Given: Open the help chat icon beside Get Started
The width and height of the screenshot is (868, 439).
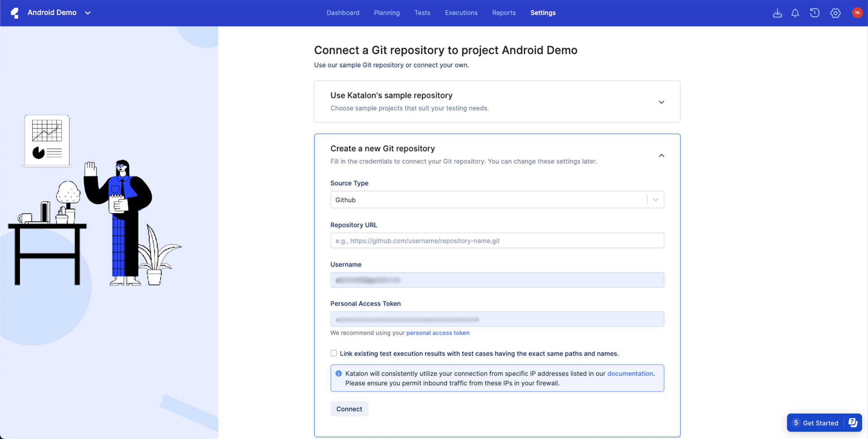Looking at the screenshot, I should point(854,422).
